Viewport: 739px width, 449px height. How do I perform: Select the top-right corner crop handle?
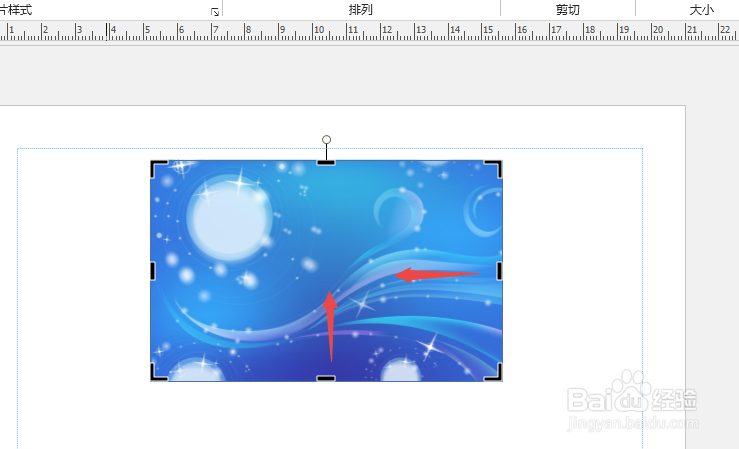(x=493, y=169)
